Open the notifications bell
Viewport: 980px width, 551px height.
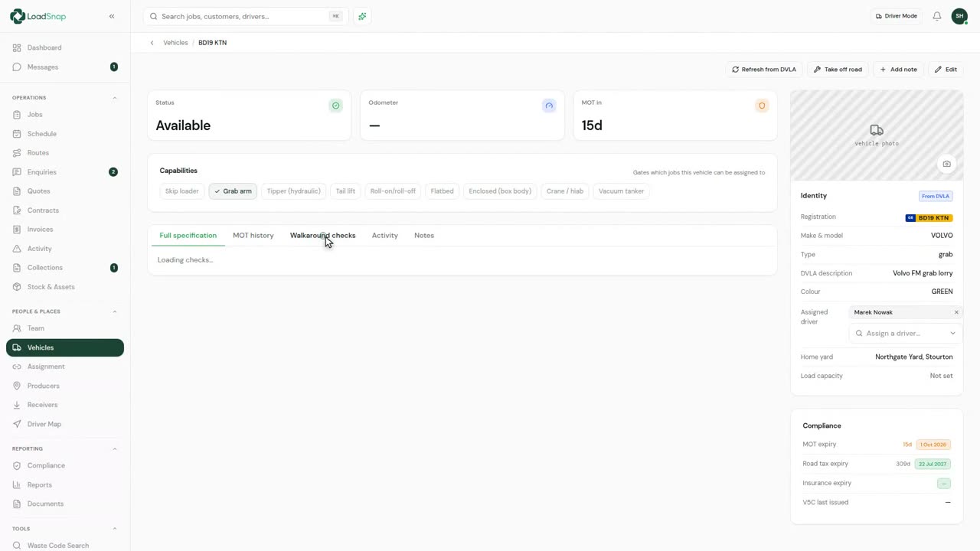coord(937,16)
